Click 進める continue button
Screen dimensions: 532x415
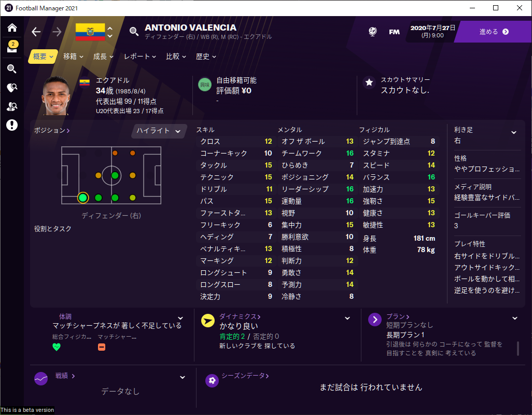[494, 32]
